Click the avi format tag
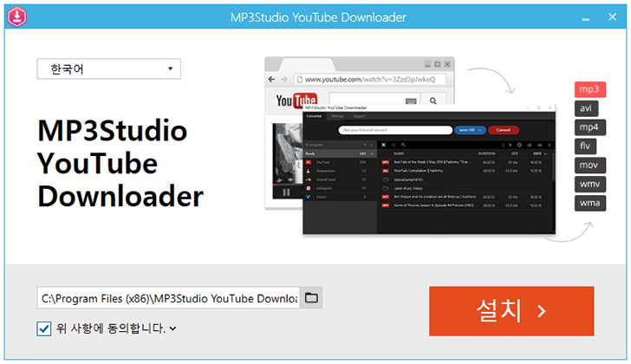This screenshot has height=364, width=631. coord(586,108)
